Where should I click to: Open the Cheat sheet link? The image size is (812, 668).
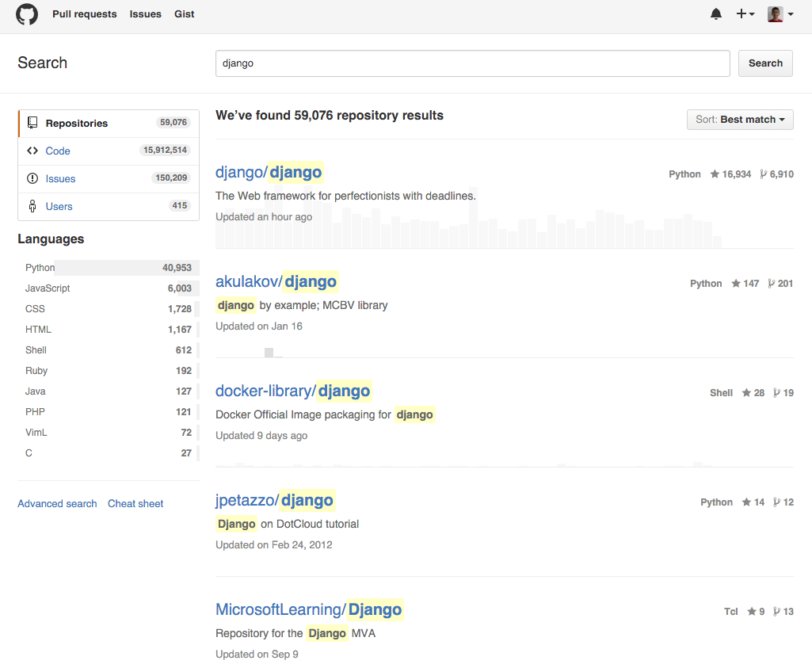pyautogui.click(x=135, y=504)
